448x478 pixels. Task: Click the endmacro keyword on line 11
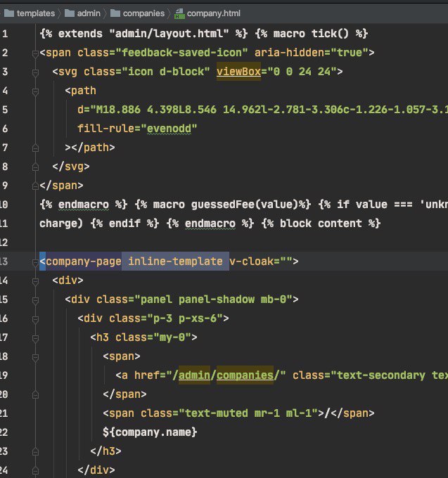(210, 224)
